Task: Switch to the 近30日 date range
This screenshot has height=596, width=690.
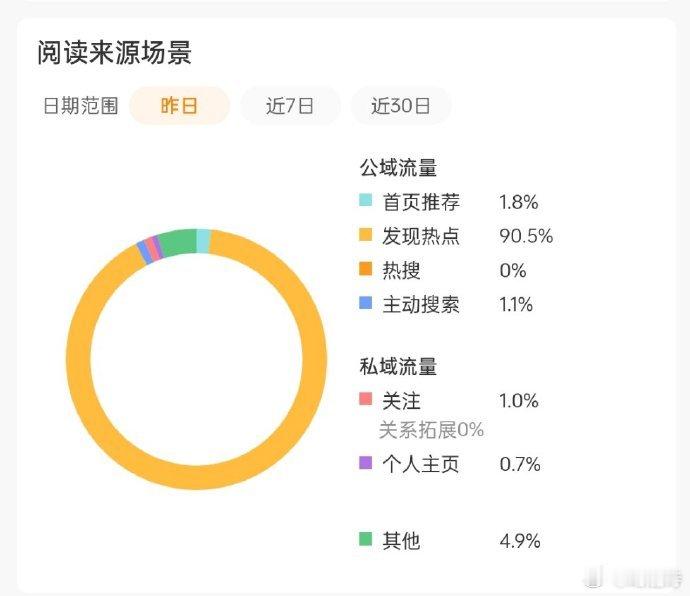Action: pos(401,106)
